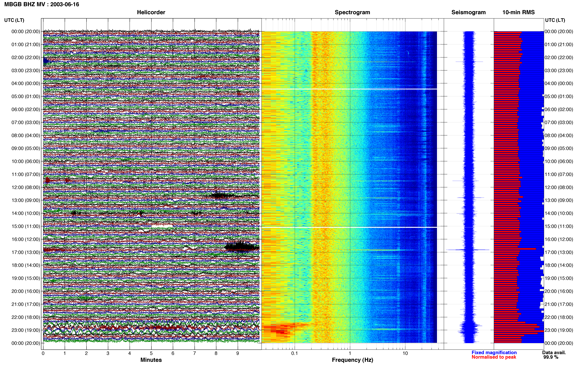Click left time label '15:00 (11:00)'

pyautogui.click(x=26, y=226)
